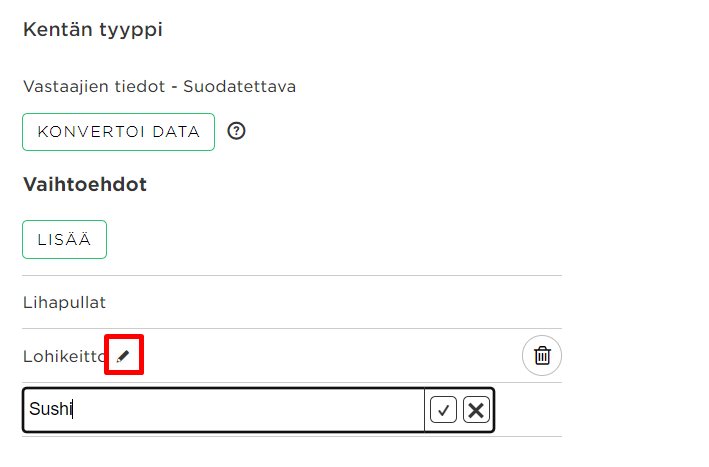Select the Lohikeitto option label
This screenshot has width=709, height=467.
[x=64, y=356]
